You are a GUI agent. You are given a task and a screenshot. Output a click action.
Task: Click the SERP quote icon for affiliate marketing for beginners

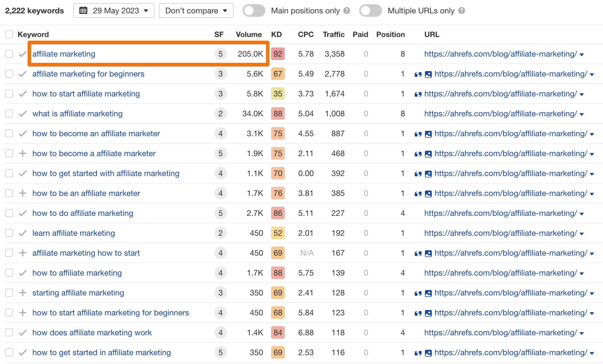[418, 74]
